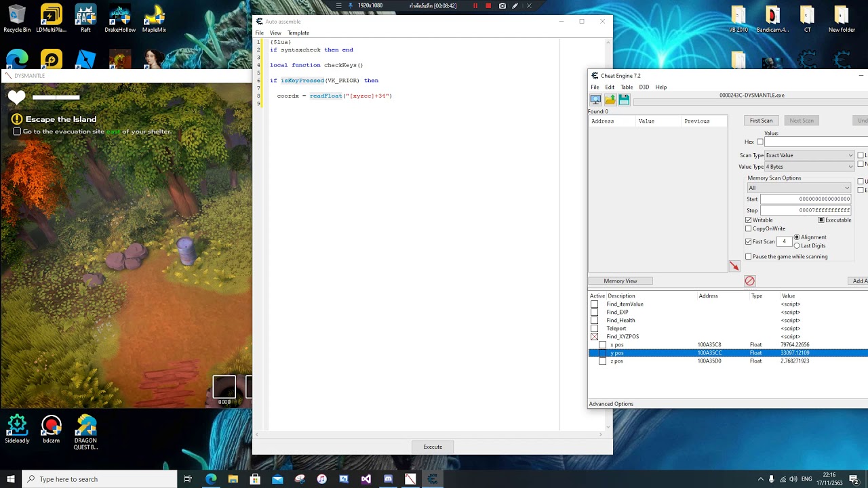The image size is (868, 488).
Task: Open the View menu in Auto assemble
Action: pos(275,33)
